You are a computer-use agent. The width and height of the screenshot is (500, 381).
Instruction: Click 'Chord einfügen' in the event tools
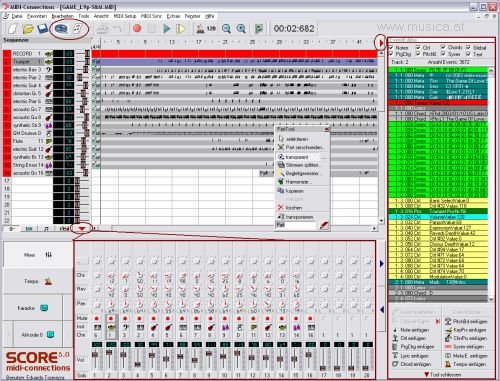point(412,364)
